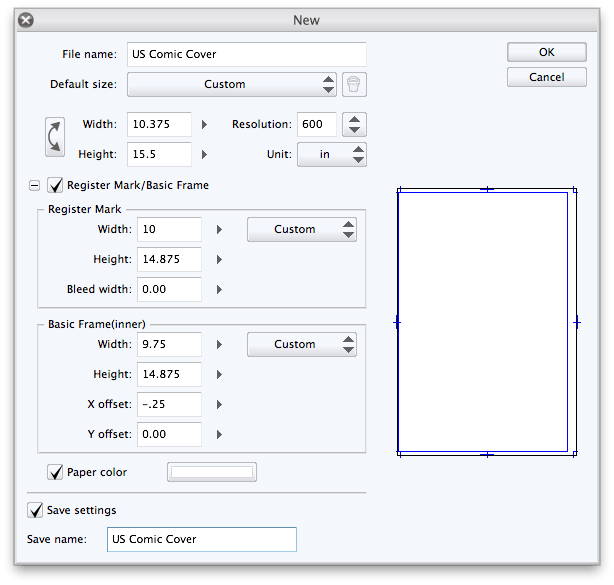Uncheck the Paper color checkbox
Viewport: 614px width, 585px height.
point(55,472)
